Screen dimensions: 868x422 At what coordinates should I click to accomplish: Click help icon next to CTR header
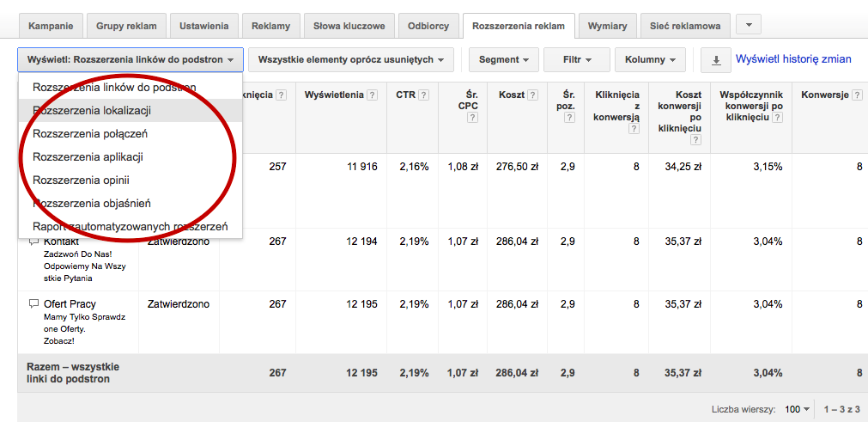point(424,95)
